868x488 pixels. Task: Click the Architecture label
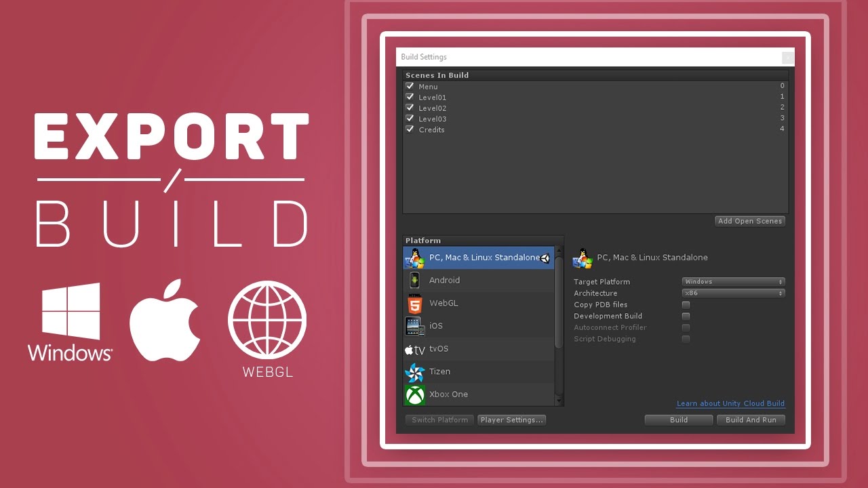point(595,293)
